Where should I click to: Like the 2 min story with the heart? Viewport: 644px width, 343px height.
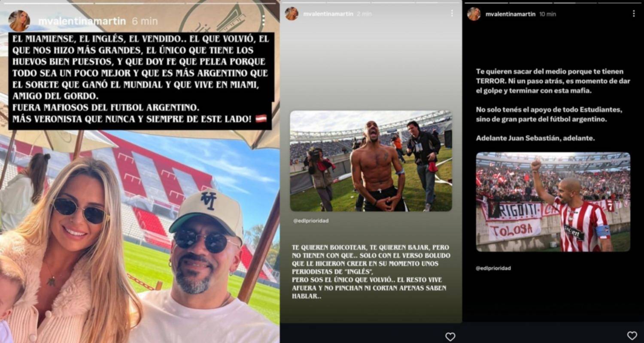pos(450,337)
